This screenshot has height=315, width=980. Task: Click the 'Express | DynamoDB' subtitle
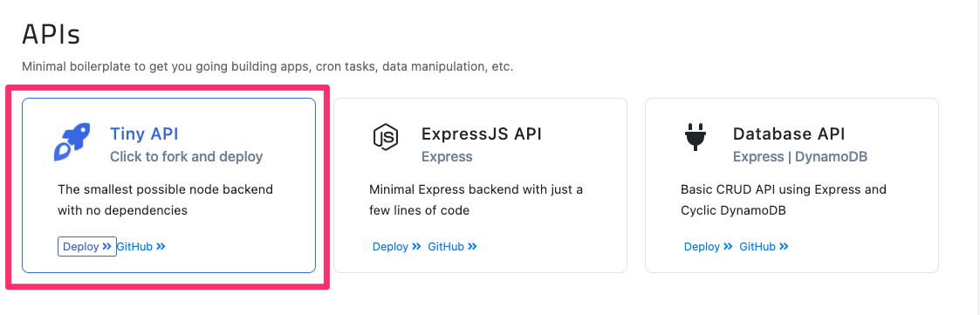(800, 156)
